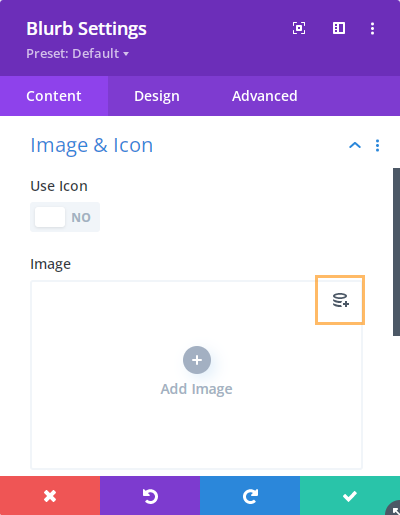The height and width of the screenshot is (515, 400).
Task: Undo the last change with the purple arrow
Action: click(150, 496)
